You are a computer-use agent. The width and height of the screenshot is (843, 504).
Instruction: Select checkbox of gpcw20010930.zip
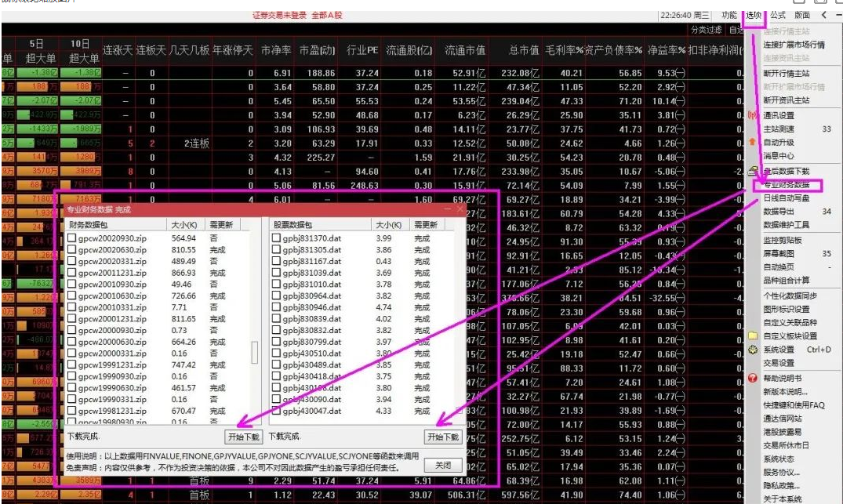pyautogui.click(x=72, y=284)
